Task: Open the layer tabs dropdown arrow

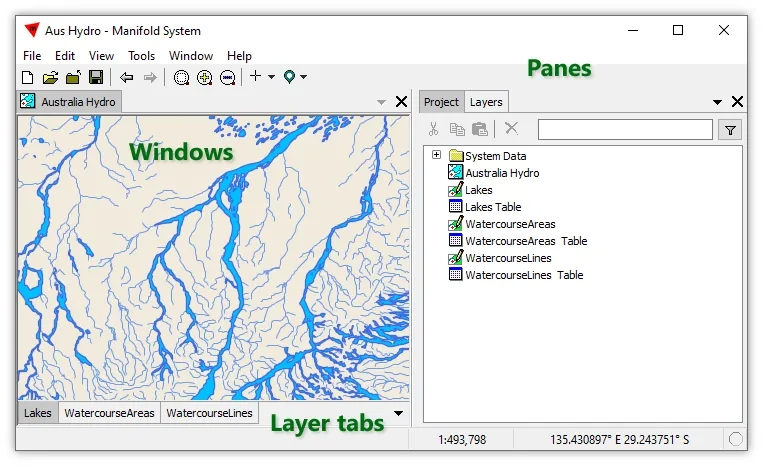Action: (399, 413)
